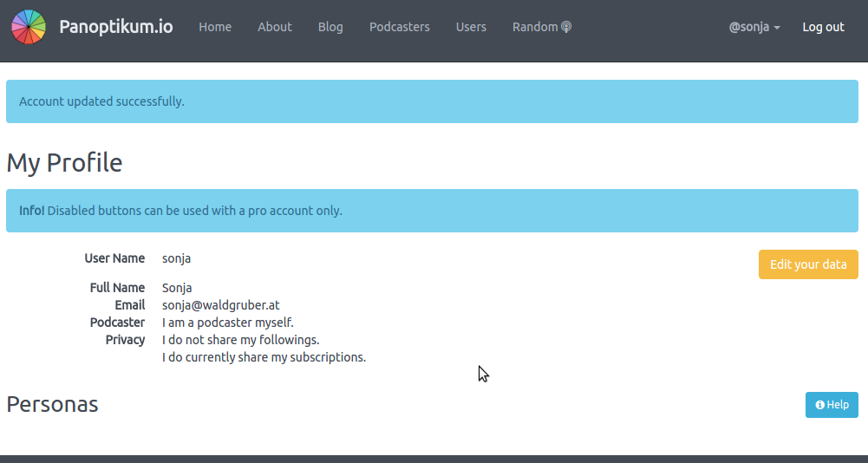Click the My Profile heading
Viewport: 868px width, 463px height.
pos(64,163)
